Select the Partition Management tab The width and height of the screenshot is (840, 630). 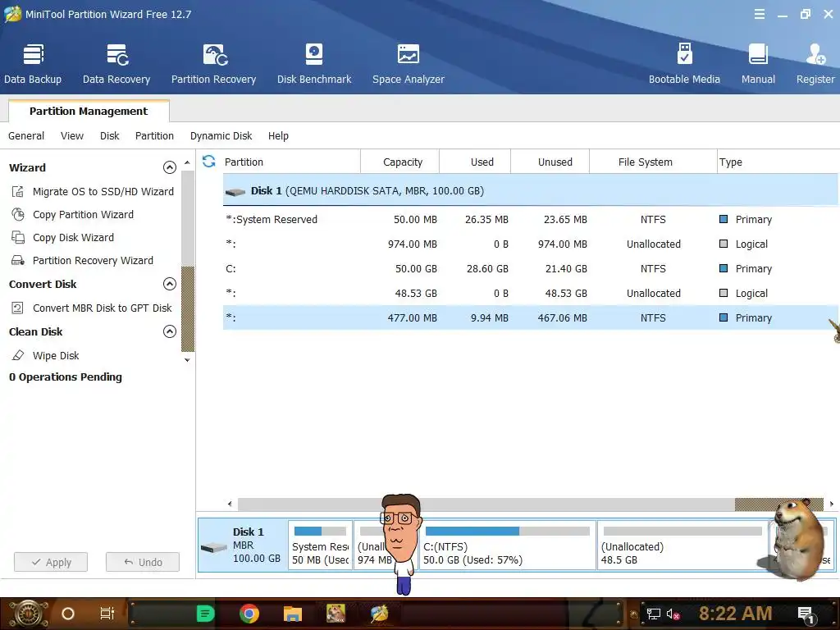tap(89, 111)
